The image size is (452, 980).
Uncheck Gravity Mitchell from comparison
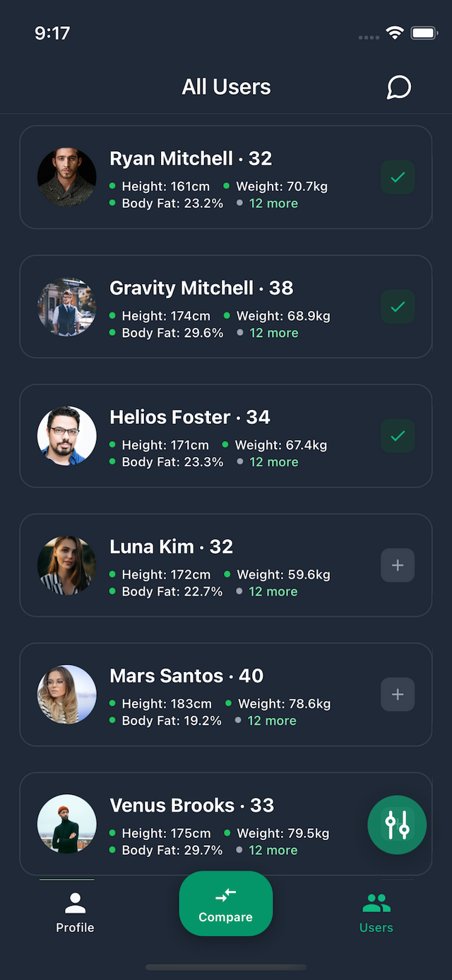click(x=397, y=307)
